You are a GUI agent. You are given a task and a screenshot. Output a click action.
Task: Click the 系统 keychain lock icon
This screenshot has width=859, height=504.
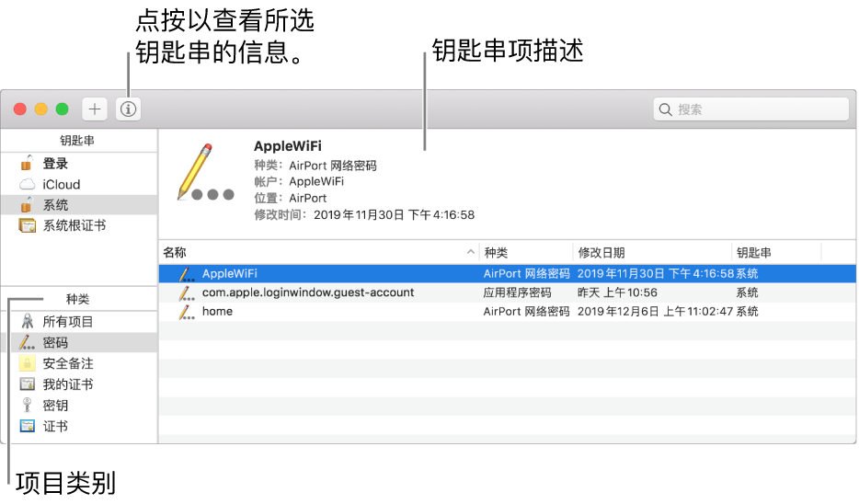27,204
